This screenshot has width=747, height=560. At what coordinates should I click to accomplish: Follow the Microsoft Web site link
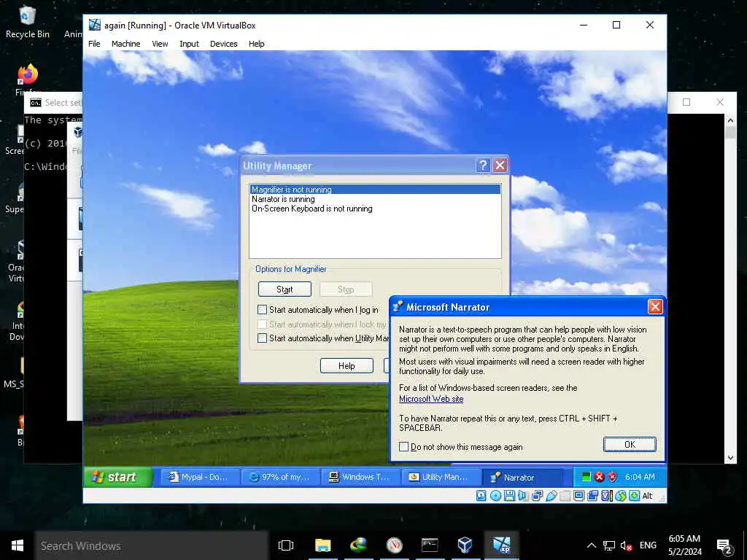[x=431, y=399]
